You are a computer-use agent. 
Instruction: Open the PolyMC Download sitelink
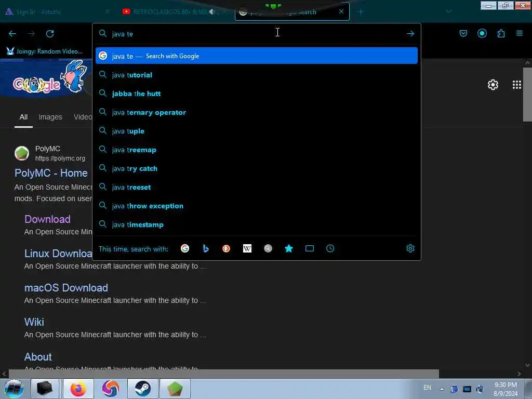click(x=47, y=219)
